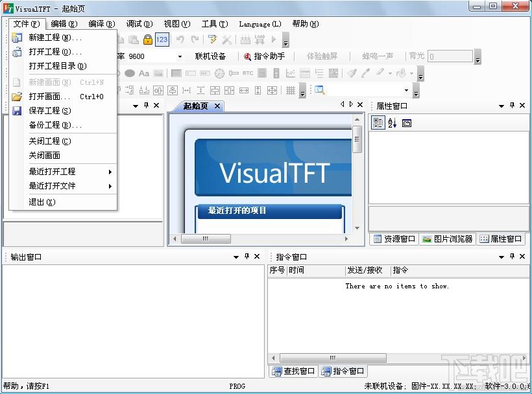This screenshot has width=532, height=394.
Task: Click the redo arrow icon
Action: tap(195, 40)
